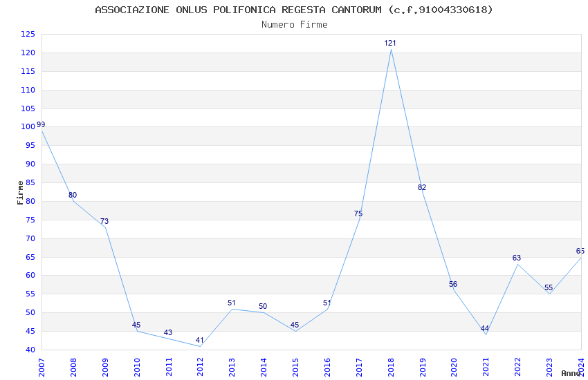The height and width of the screenshot is (380, 588).
Task: Select the y-axis tick label 70
Action: coord(30,238)
